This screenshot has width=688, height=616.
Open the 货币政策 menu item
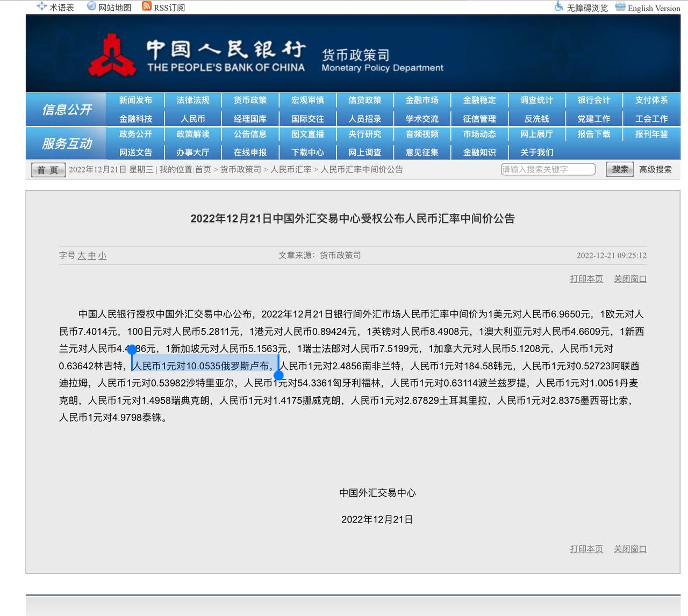[250, 100]
